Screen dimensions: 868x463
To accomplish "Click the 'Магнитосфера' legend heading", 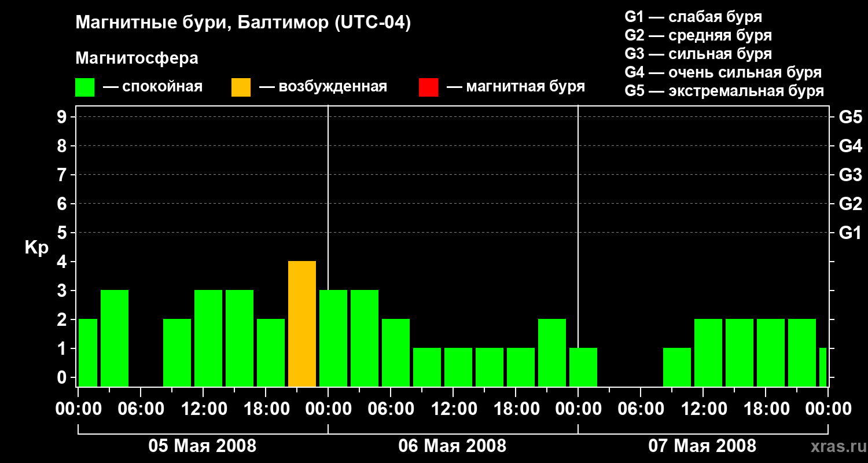I will tap(137, 58).
